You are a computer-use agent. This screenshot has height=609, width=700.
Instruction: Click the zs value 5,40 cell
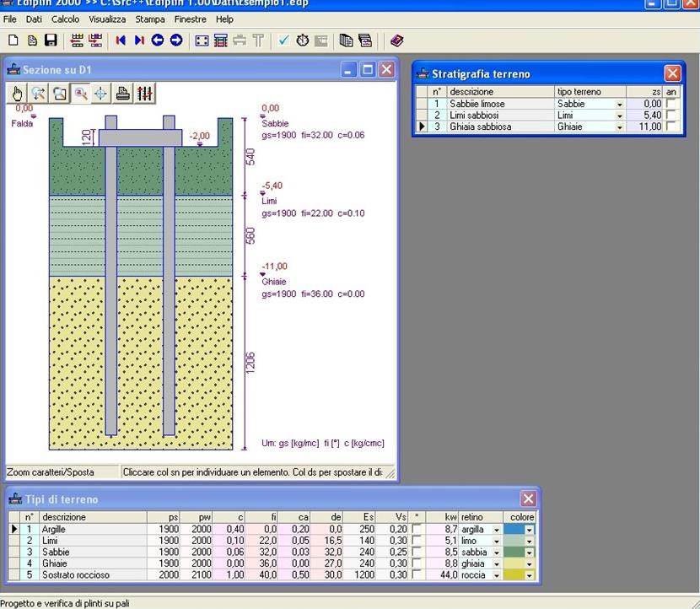[644, 116]
